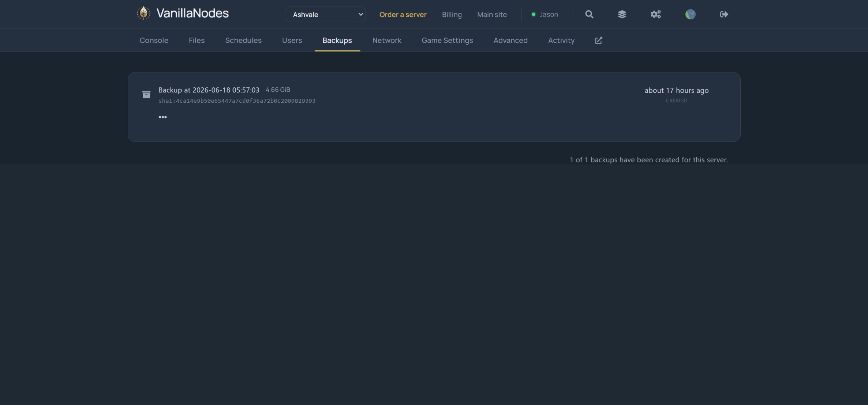
Task: Open the external link icon in tab bar
Action: click(x=599, y=40)
